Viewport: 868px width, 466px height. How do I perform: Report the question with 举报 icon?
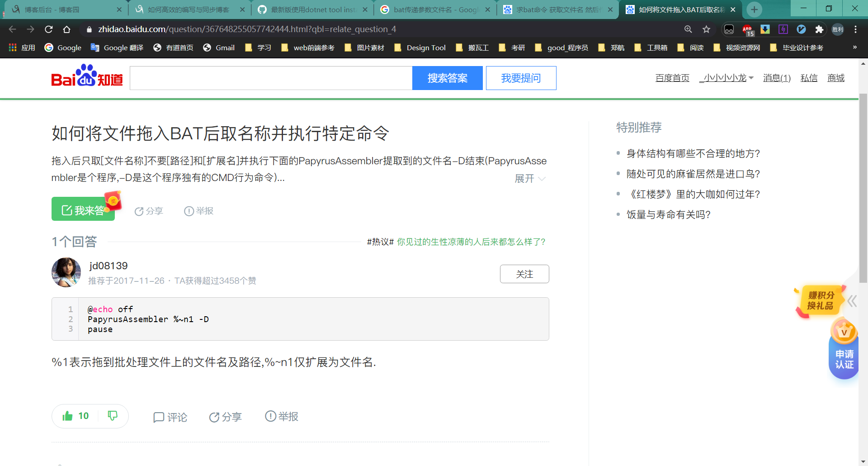[198, 211]
